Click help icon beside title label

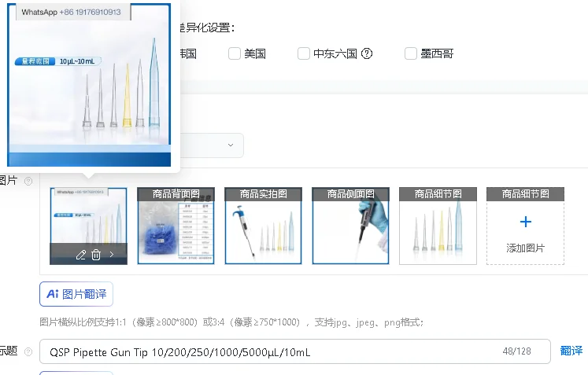click(x=28, y=351)
